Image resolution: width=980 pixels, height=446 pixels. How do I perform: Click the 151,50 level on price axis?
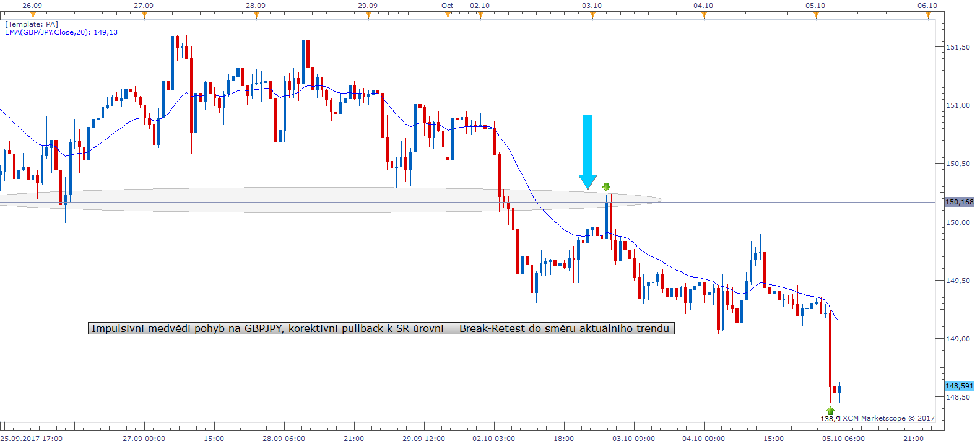click(x=958, y=47)
